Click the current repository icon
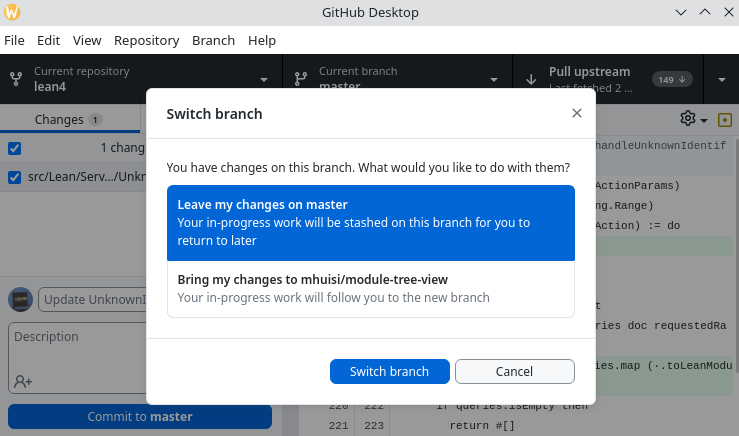 (x=16, y=79)
